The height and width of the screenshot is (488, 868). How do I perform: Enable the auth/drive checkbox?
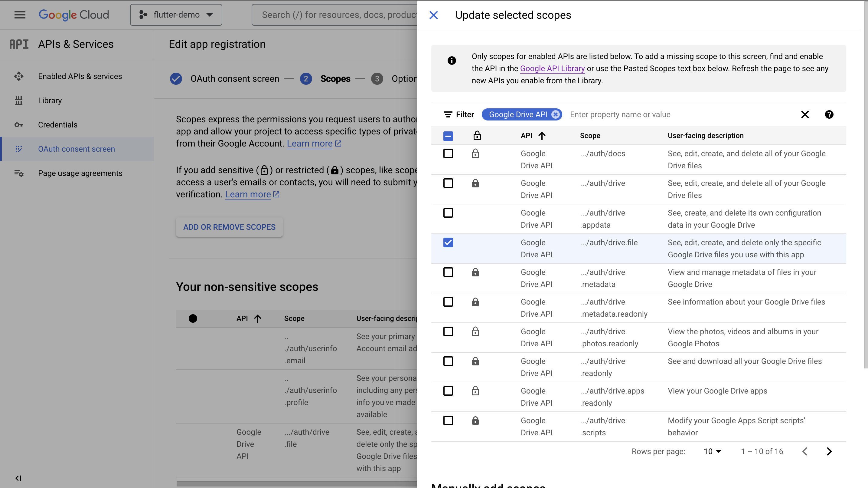tap(448, 183)
